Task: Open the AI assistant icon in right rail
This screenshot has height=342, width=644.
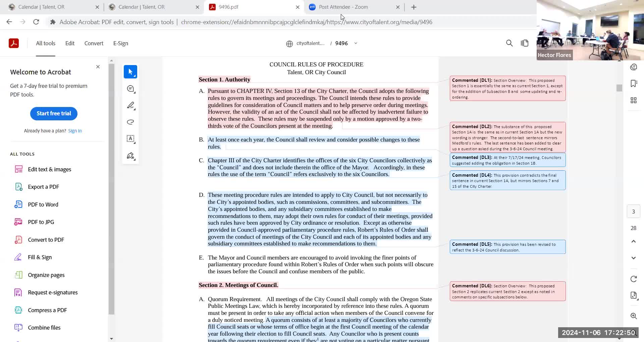Action: [634, 67]
